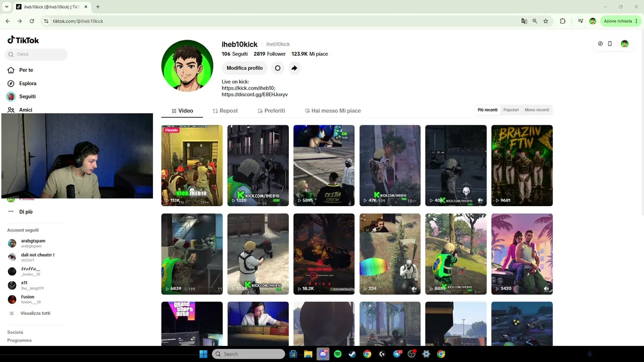The image size is (644, 362).
Task: Open the browser Extensions menu
Action: pos(562,21)
